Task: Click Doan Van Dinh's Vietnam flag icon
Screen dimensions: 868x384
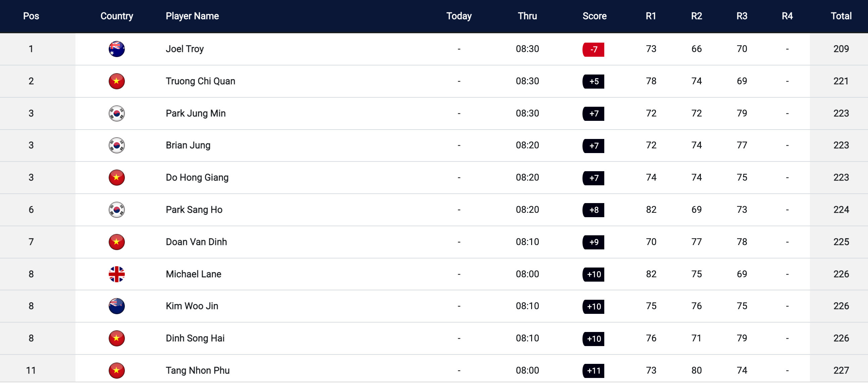Action: click(116, 242)
